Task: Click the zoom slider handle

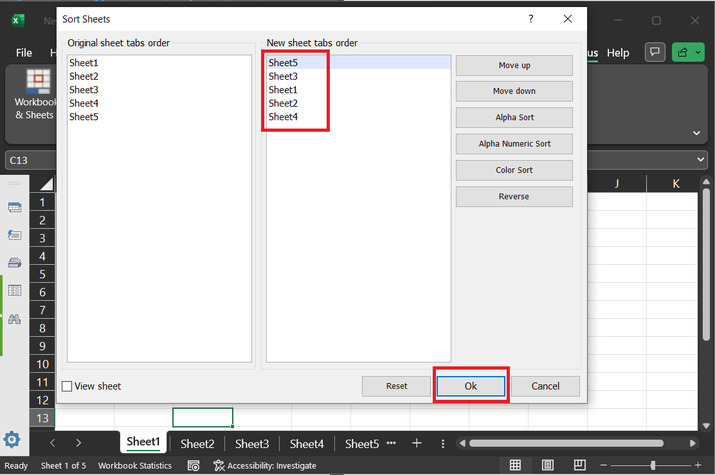Action: [653, 465]
